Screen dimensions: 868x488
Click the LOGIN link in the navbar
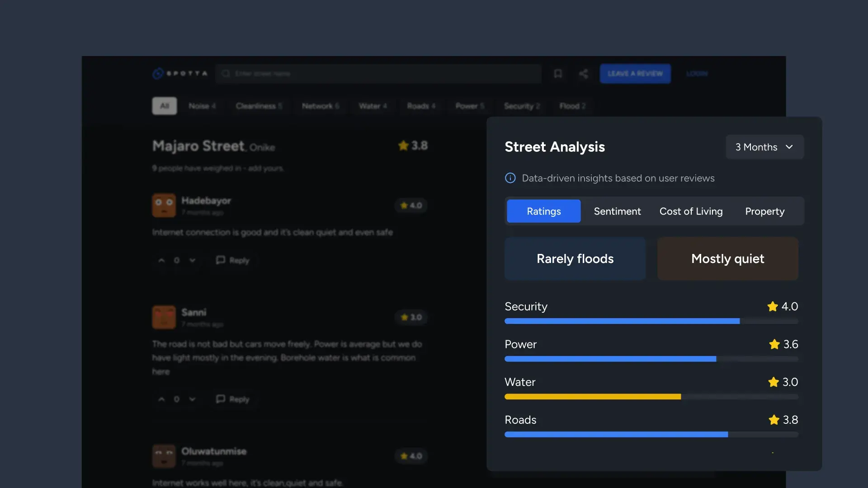pos(697,73)
